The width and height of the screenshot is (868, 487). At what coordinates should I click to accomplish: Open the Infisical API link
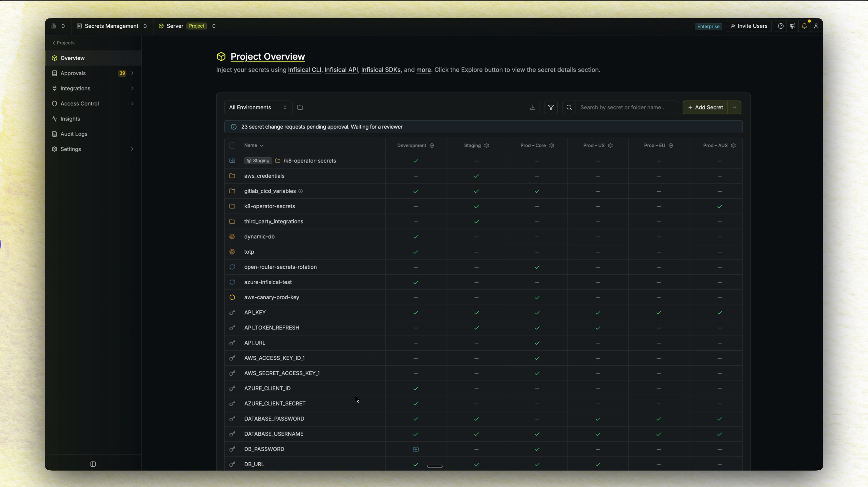341,70
